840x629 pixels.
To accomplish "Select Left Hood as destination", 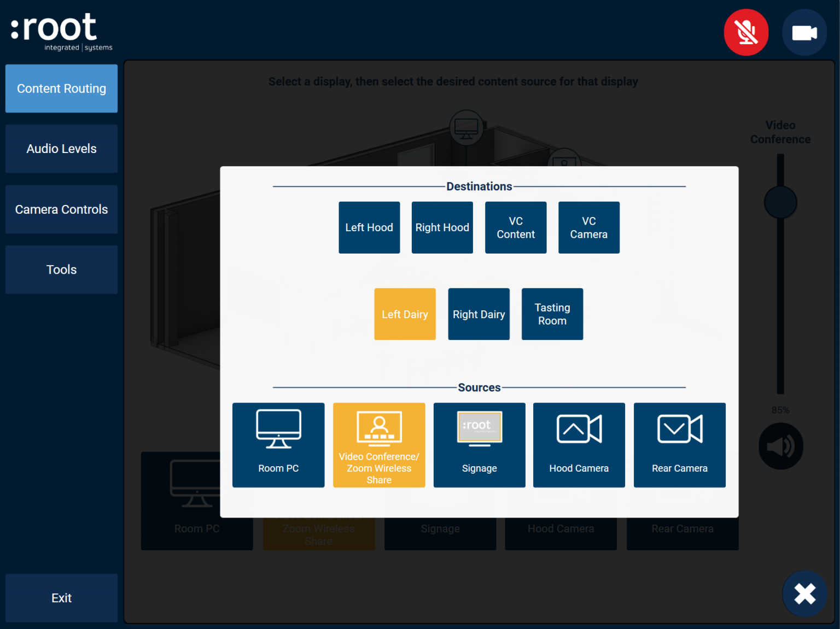I will pos(369,227).
